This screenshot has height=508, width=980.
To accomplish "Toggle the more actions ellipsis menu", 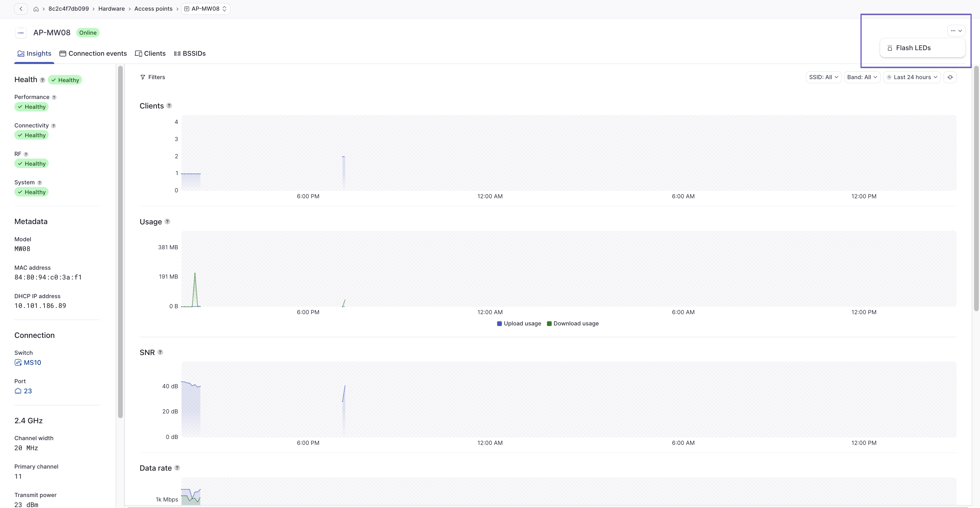I will [956, 31].
